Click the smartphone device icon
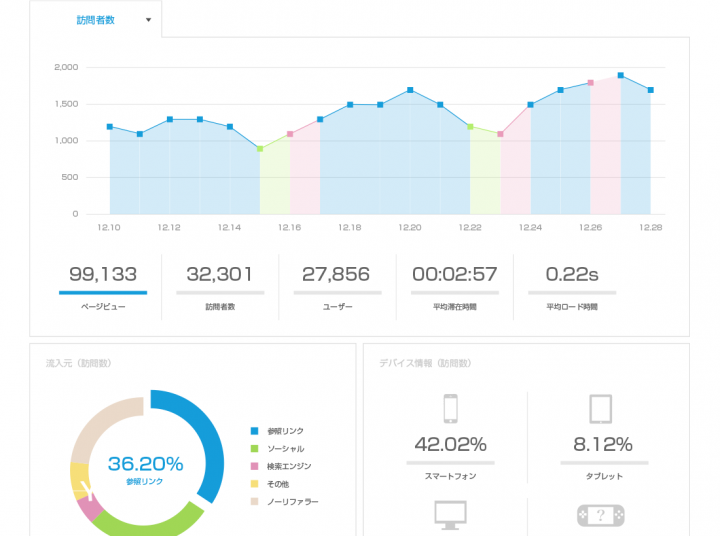Viewport: 720px width, 536px height. click(450, 409)
